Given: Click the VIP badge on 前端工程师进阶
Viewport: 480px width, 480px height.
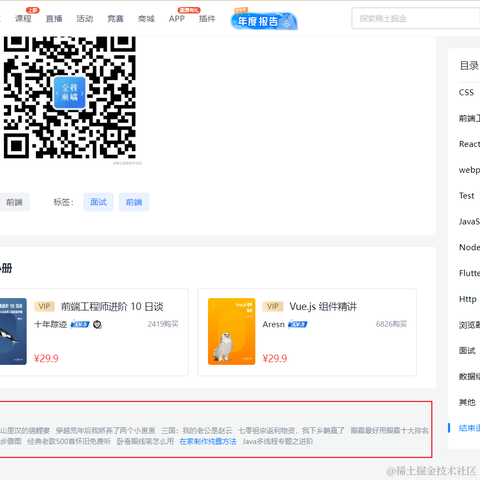Looking at the screenshot, I should pos(44,306).
